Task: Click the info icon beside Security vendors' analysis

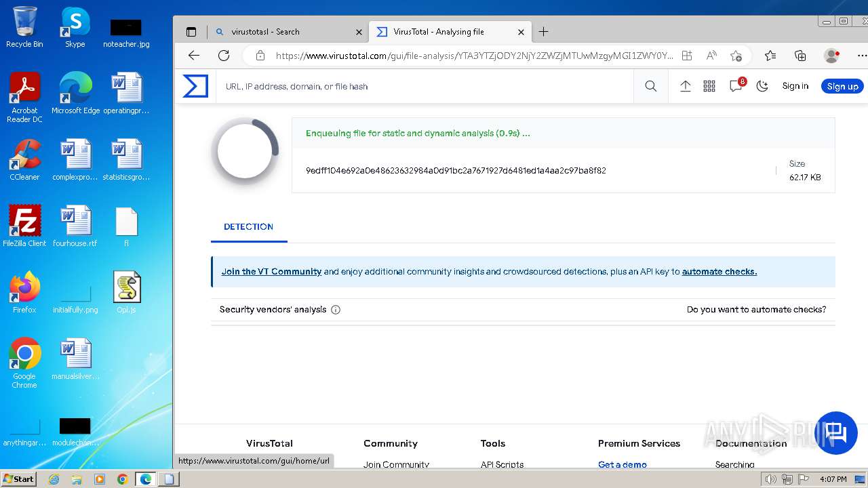Action: (x=335, y=310)
